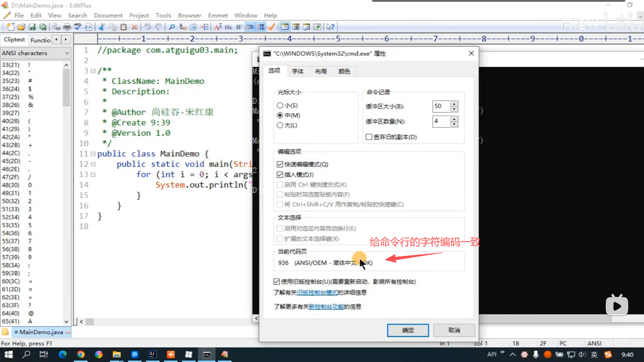This screenshot has width=644, height=362.
Task: Click the Spell check ABC icon
Action: [78, 27]
